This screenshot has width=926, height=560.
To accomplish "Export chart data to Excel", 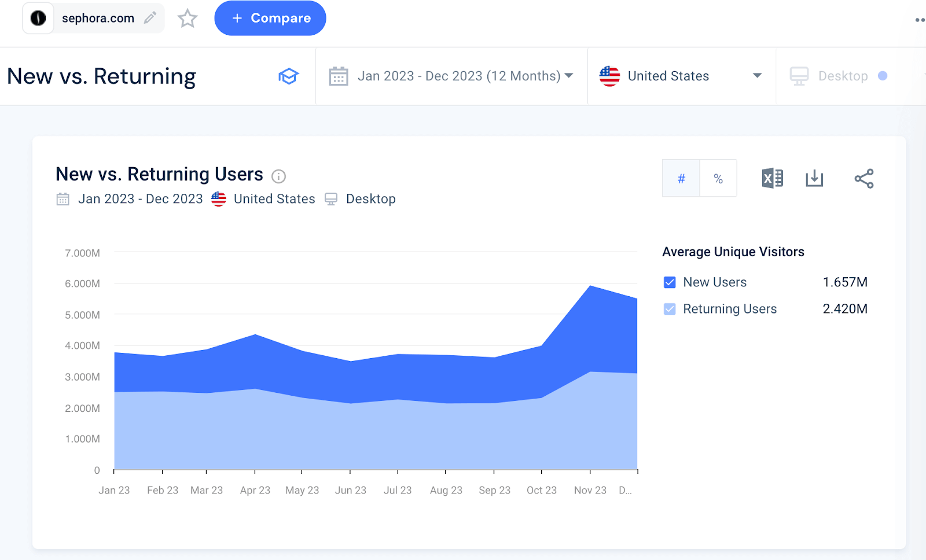I will [x=773, y=178].
